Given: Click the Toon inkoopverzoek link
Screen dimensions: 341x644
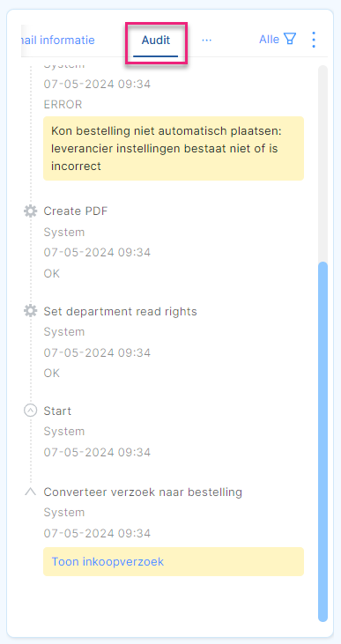Looking at the screenshot, I should tap(107, 561).
